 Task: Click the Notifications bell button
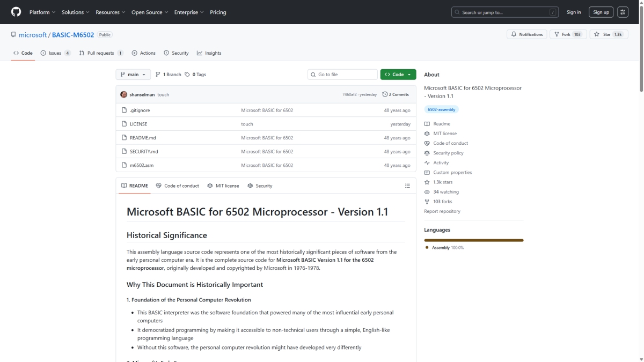click(527, 34)
